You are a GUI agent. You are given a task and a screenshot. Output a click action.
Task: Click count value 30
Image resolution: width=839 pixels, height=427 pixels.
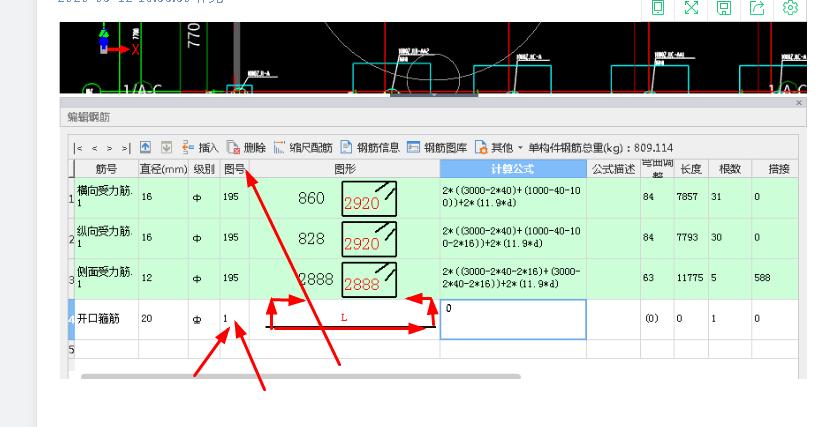716,237
